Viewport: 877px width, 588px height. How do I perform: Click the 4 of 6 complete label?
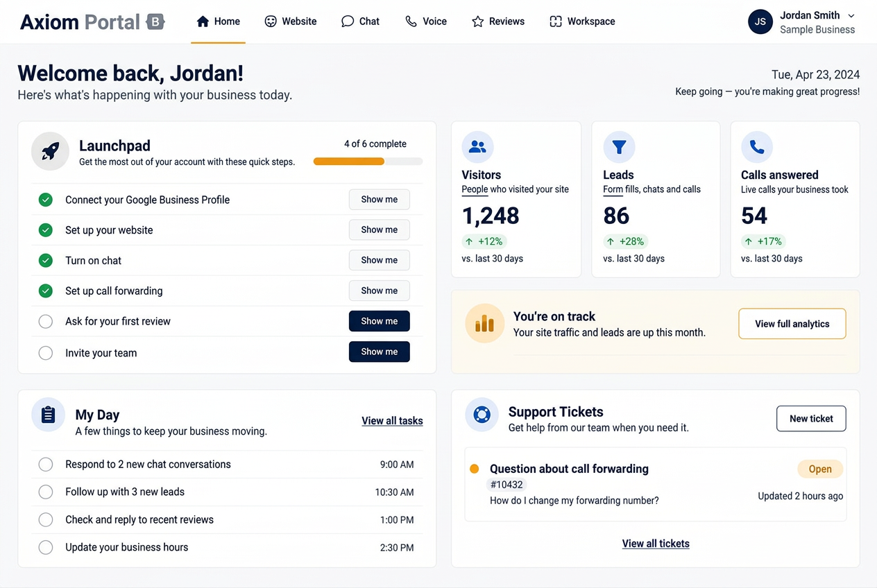point(375,144)
